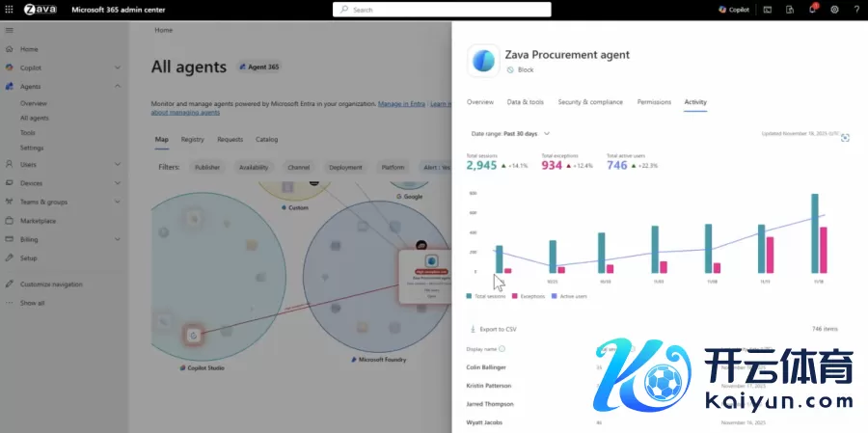Open the app launcher waffle icon
The height and width of the screenshot is (433, 868).
point(10,10)
